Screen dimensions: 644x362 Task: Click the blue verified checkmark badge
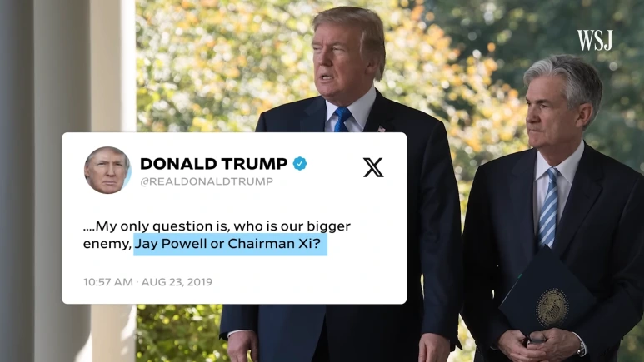(x=300, y=164)
